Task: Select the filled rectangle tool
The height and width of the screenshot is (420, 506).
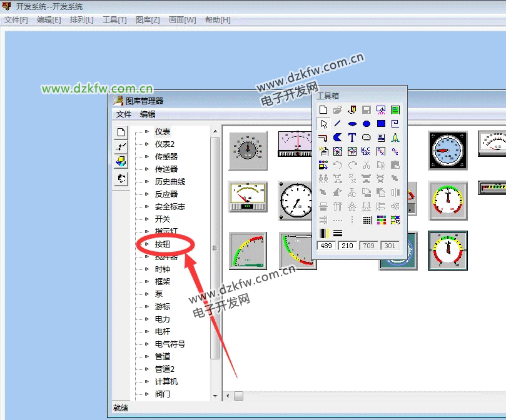Action: point(381,124)
